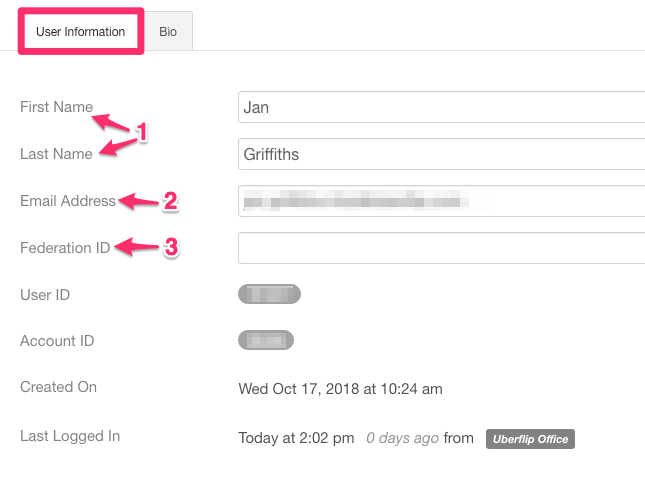Click the Federation ID label
The image size is (645, 478).
(x=65, y=248)
